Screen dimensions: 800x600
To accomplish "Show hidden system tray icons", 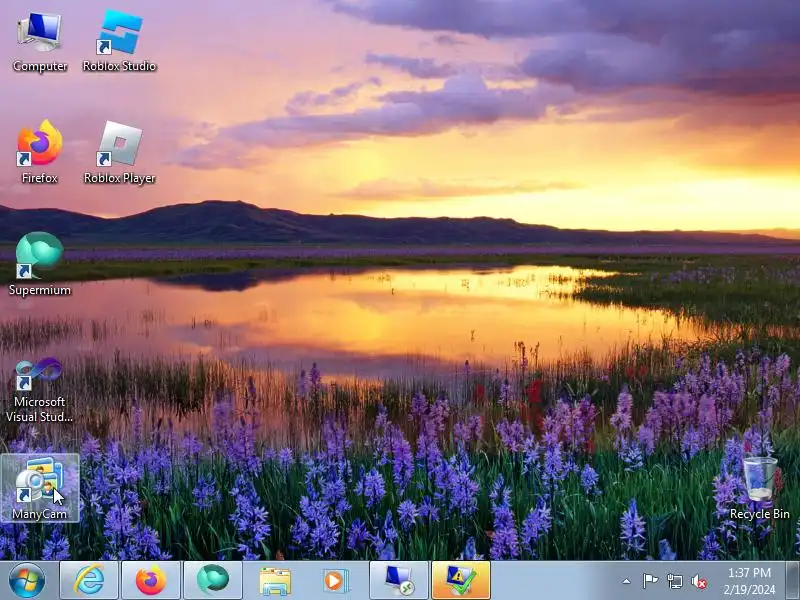I will (x=627, y=581).
